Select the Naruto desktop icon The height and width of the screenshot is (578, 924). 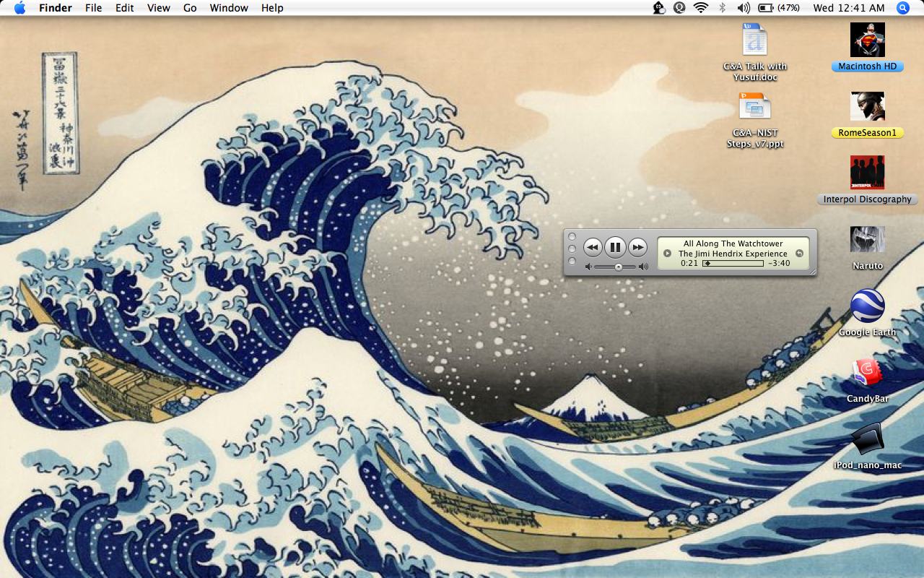868,239
